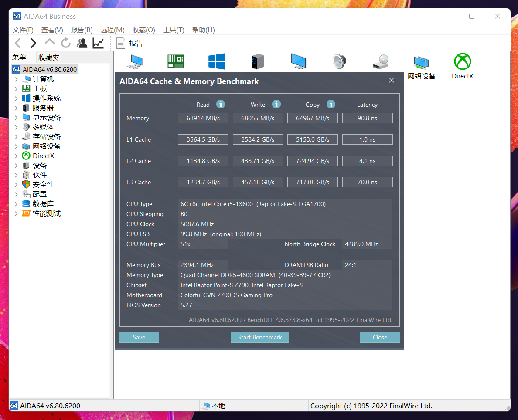Open the 查看(V) menu

coord(52,30)
